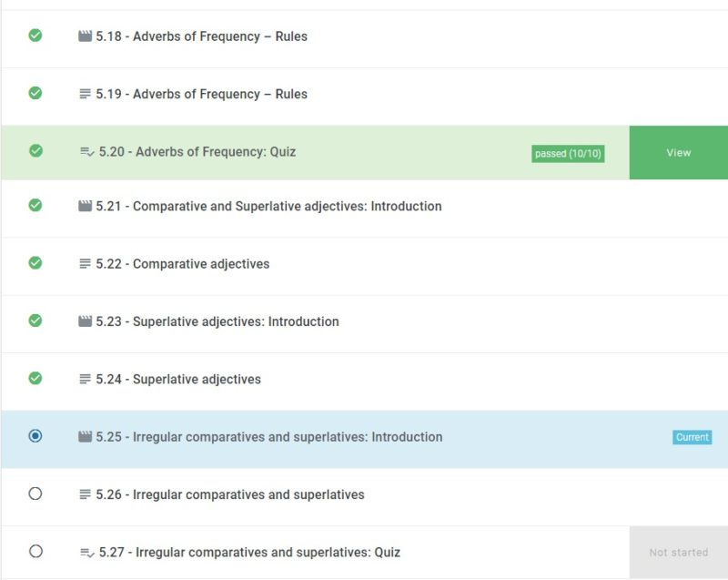
Task: Click video icon beside 5.23 Superlative adjectives
Action: [x=85, y=321]
